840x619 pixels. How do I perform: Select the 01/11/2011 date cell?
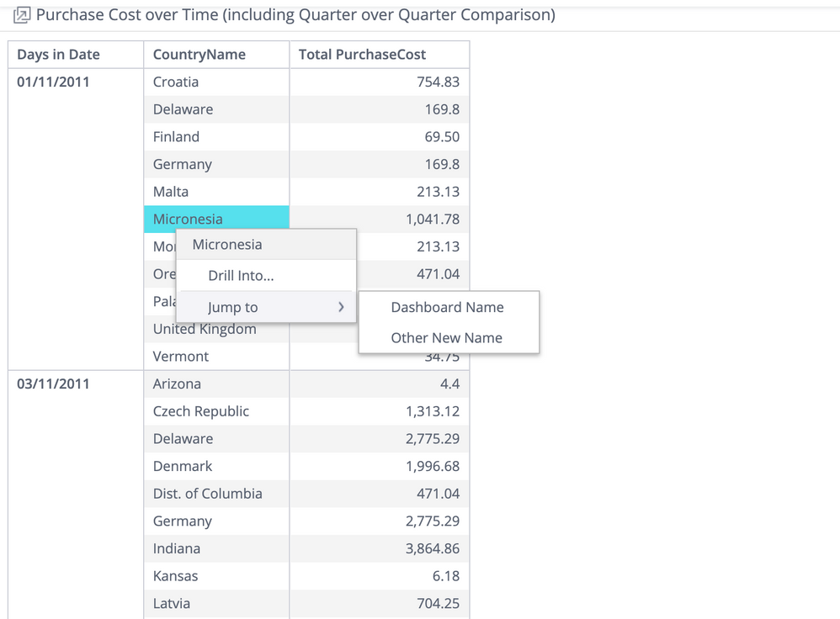[53, 82]
